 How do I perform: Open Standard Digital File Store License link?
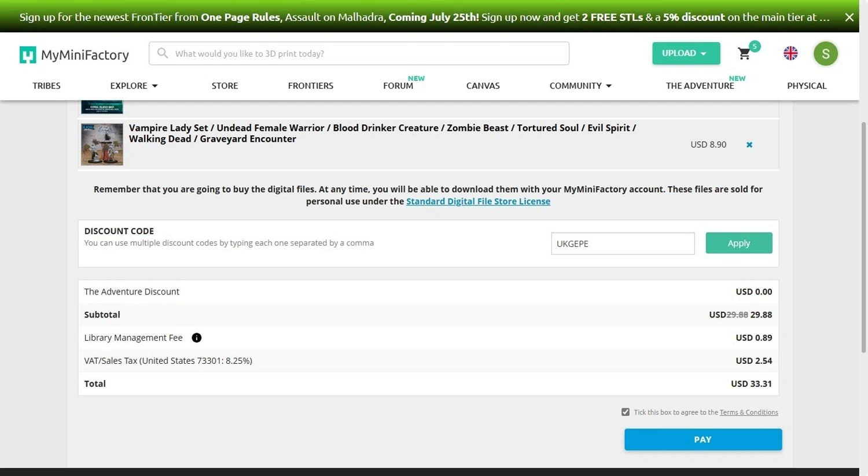tap(478, 201)
